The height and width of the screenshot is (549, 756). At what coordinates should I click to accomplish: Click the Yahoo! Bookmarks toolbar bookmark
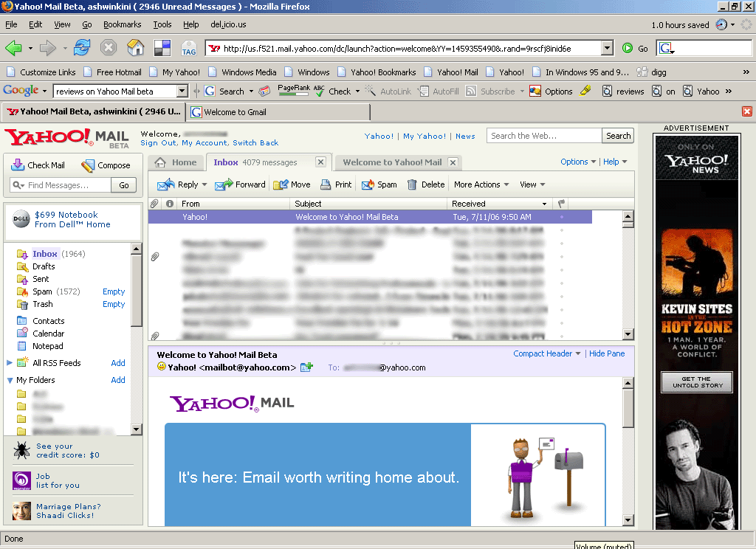tap(377, 72)
